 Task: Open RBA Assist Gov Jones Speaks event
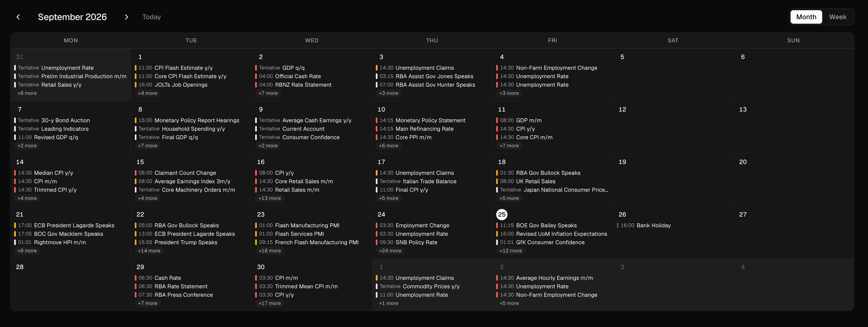[432, 76]
